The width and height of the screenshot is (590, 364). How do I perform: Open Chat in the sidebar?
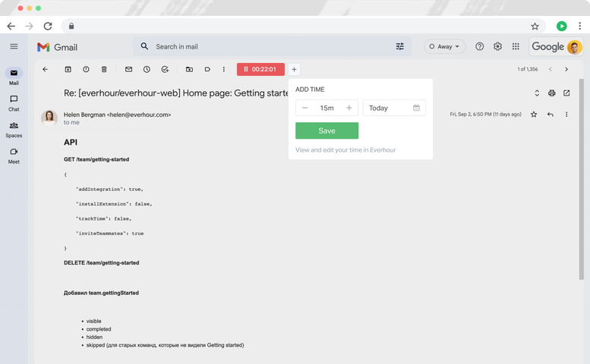click(x=14, y=103)
